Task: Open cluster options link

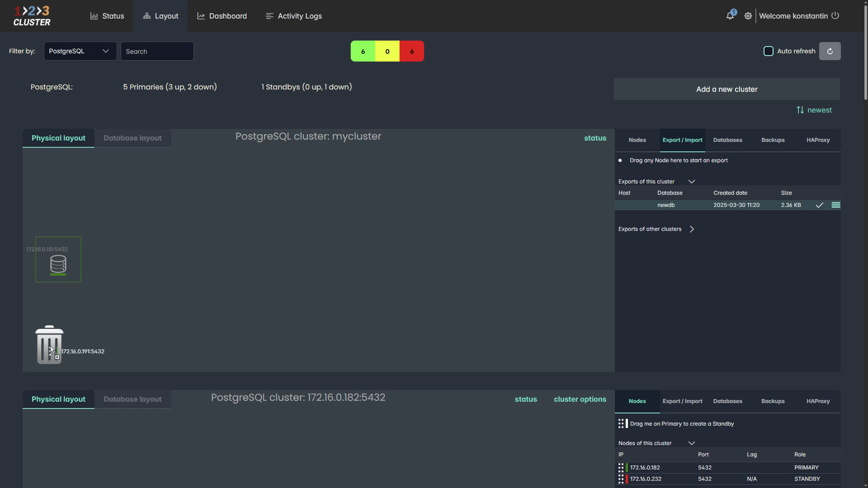Action: point(580,399)
